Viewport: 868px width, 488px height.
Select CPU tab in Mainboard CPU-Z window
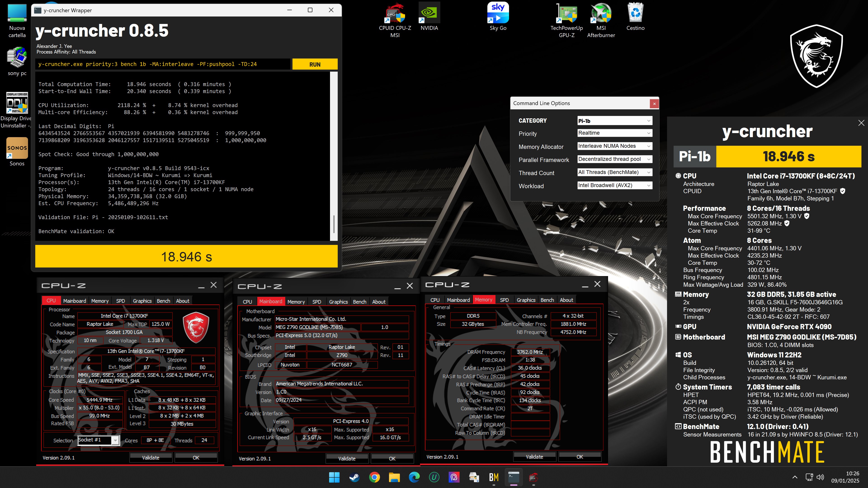coord(247,302)
